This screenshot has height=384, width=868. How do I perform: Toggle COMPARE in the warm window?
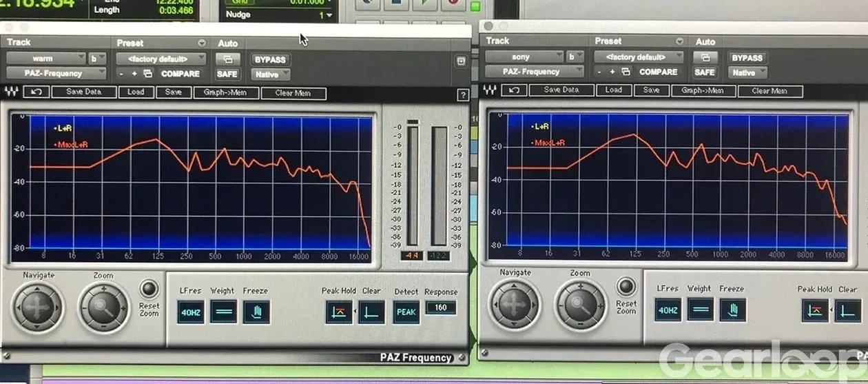180,74
